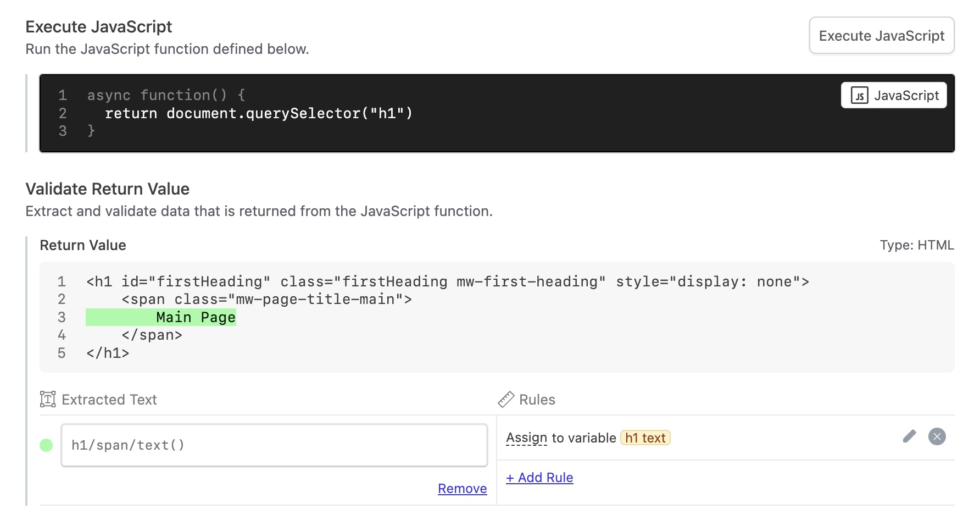
Task: Focus the h1/span/text() input field
Action: (274, 445)
